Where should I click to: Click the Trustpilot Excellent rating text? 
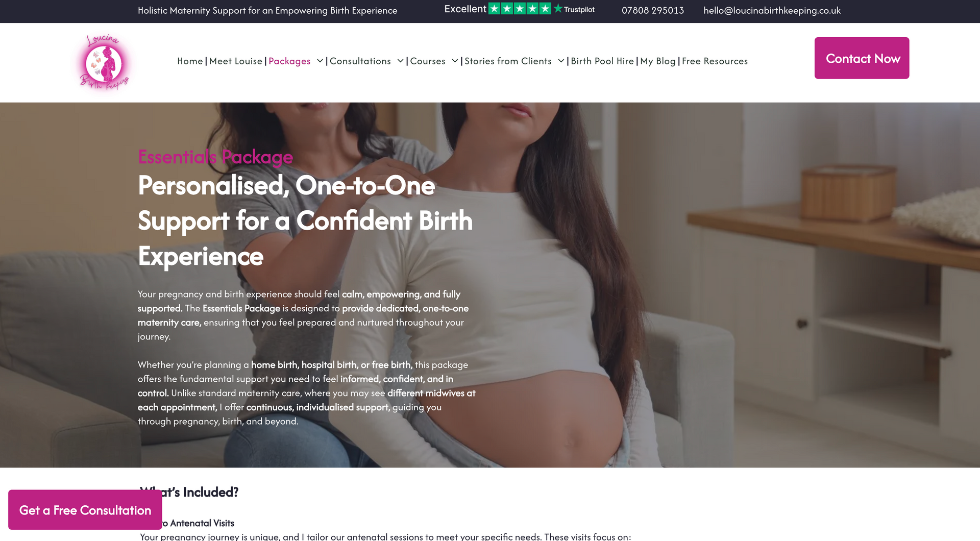pos(465,9)
